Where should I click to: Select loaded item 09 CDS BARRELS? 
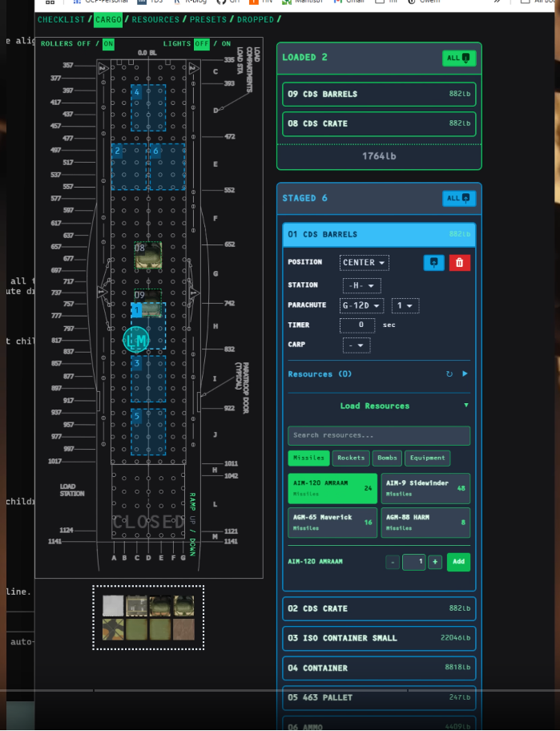pyautogui.click(x=379, y=94)
